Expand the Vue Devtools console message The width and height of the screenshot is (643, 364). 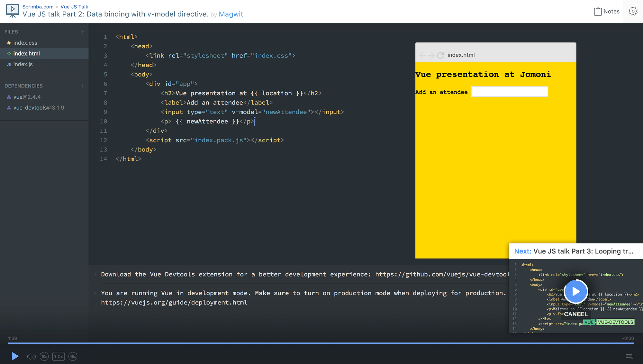pyautogui.click(x=95, y=274)
